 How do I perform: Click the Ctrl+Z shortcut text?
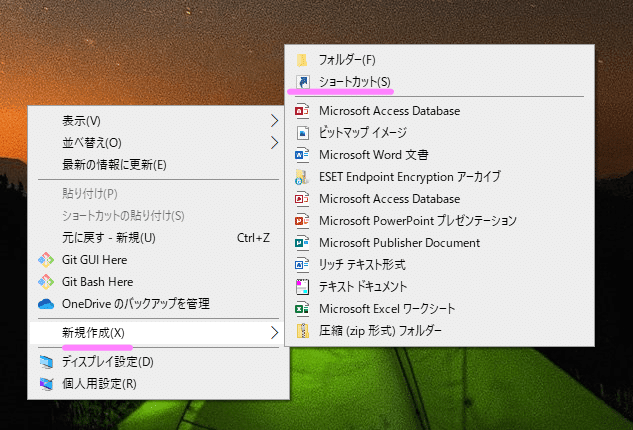pos(253,238)
